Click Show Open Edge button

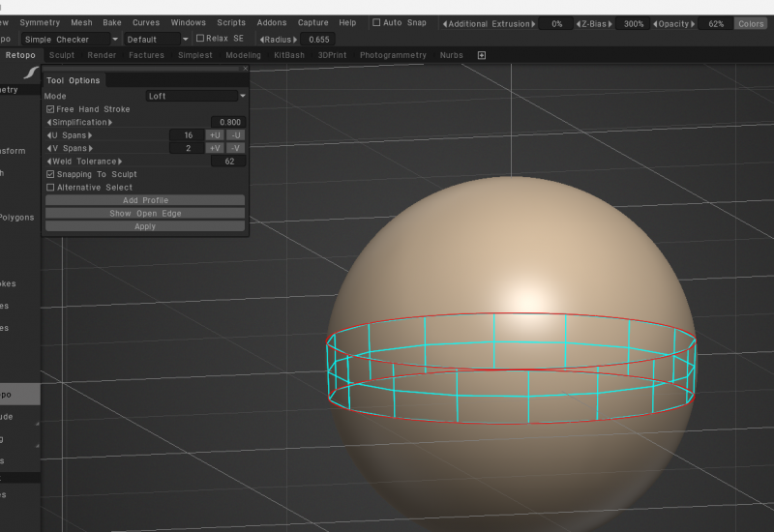[145, 213]
